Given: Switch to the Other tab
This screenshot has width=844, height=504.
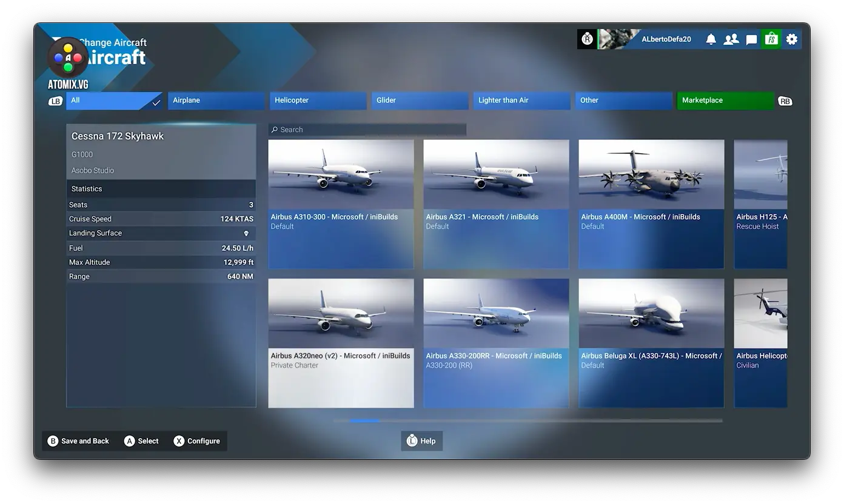Looking at the screenshot, I should [624, 101].
